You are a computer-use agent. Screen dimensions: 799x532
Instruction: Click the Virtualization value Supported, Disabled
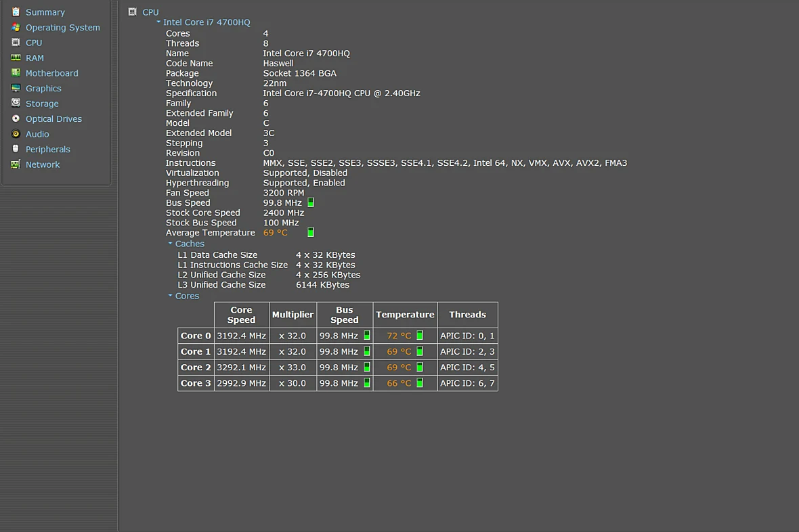(305, 173)
